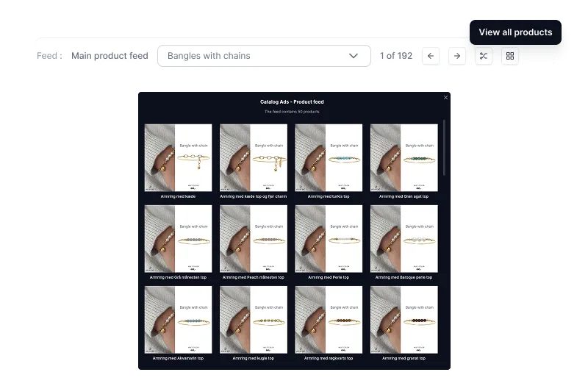Choose the Armring med Perle top product

pos(329,238)
